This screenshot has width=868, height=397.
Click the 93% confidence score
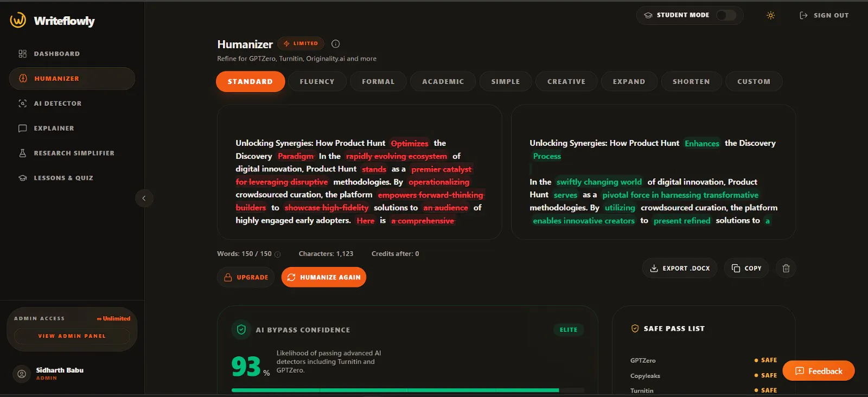pyautogui.click(x=250, y=367)
